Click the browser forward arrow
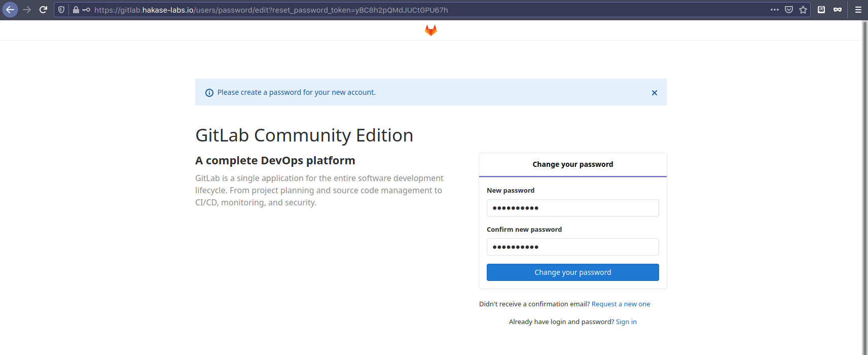Image resolution: width=868 pixels, height=355 pixels. tap(27, 10)
